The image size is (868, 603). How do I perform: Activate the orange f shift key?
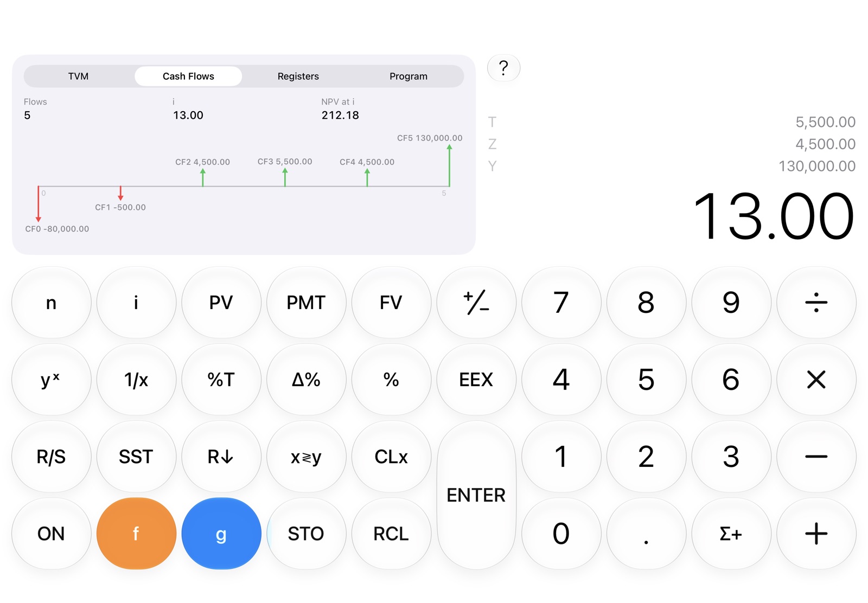click(136, 534)
